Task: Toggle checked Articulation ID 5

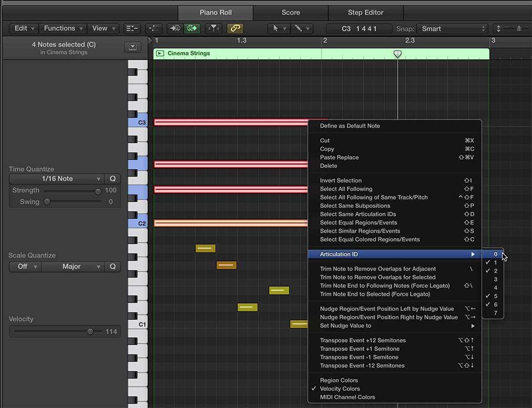Action: (x=493, y=297)
